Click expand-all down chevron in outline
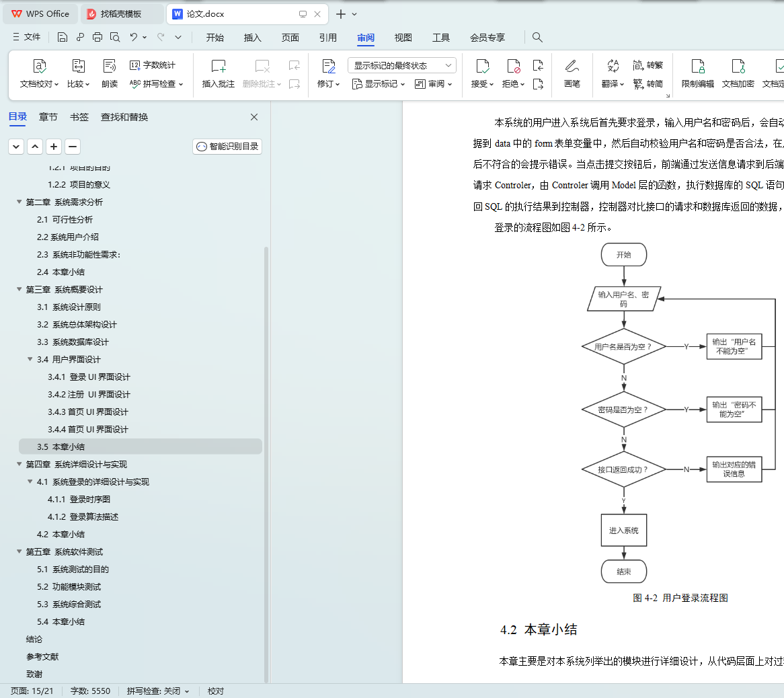 tap(17, 147)
